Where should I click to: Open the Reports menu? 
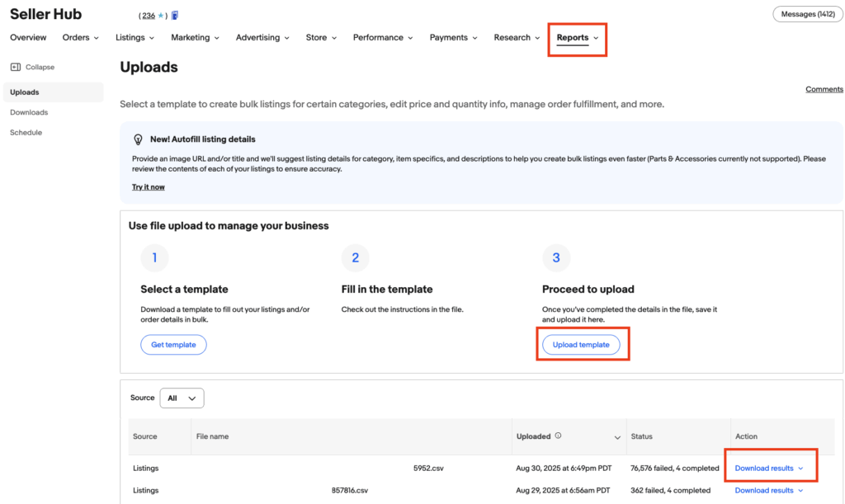pos(577,38)
